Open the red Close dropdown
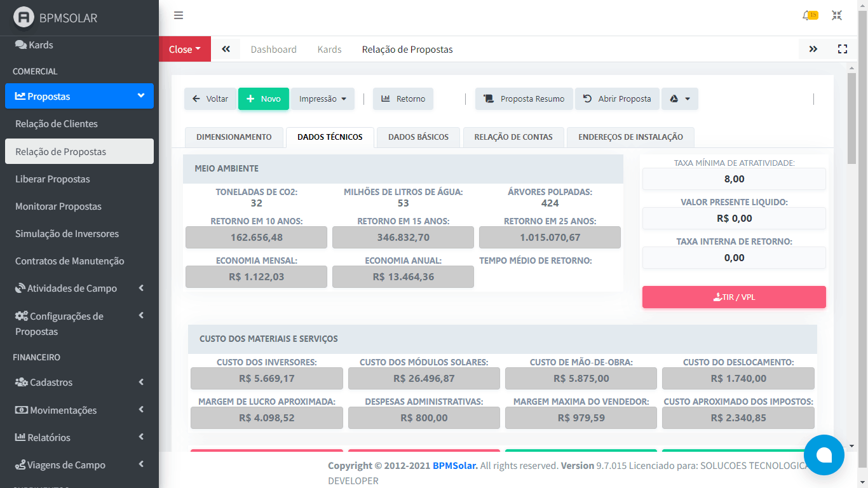The height and width of the screenshot is (488, 868). 184,50
